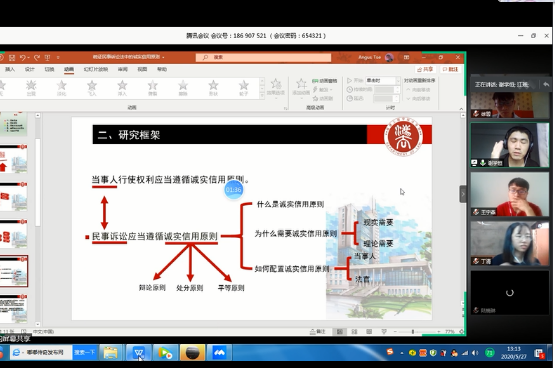Image resolution: width=555 pixels, height=369 pixels.
Task: Adjust the zoom slider in status bar
Action: pyautogui.click(x=413, y=331)
